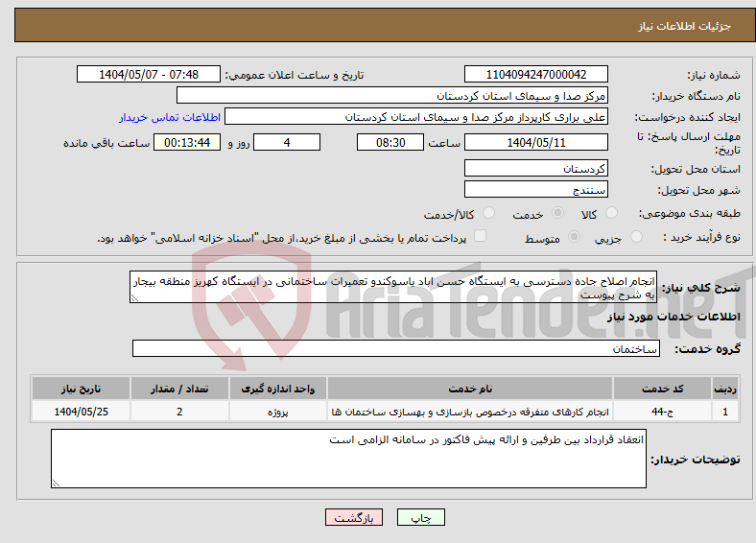
Task: Open the اطلاعات تماس خریدار link
Action: coord(170,117)
